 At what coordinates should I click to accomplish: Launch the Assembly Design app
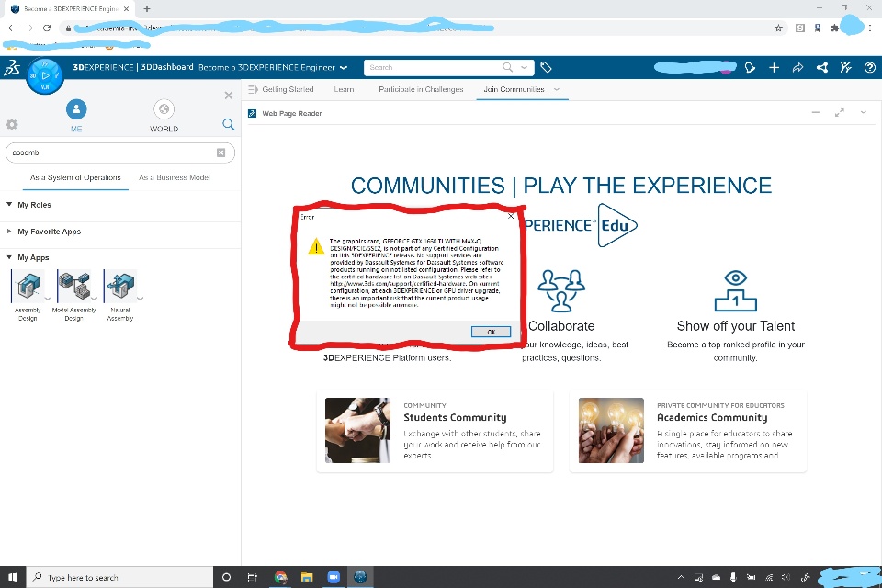pyautogui.click(x=28, y=286)
